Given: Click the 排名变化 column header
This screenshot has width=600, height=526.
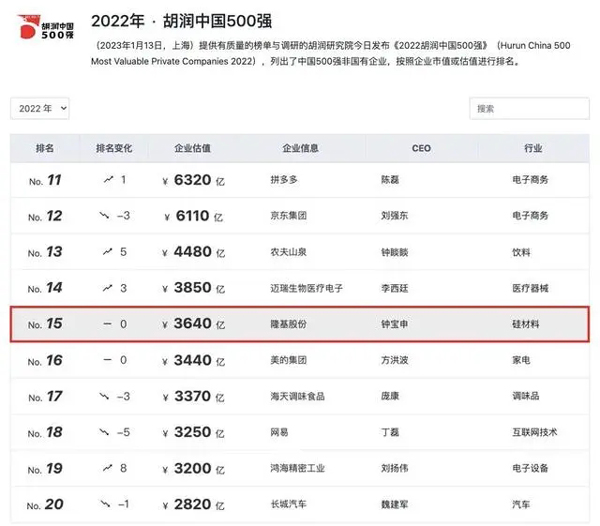Looking at the screenshot, I should tap(114, 148).
